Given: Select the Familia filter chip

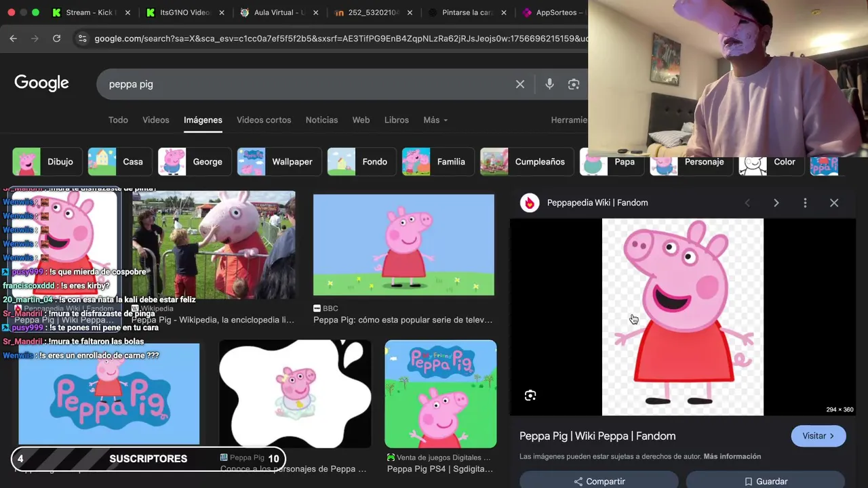Looking at the screenshot, I should (438, 162).
